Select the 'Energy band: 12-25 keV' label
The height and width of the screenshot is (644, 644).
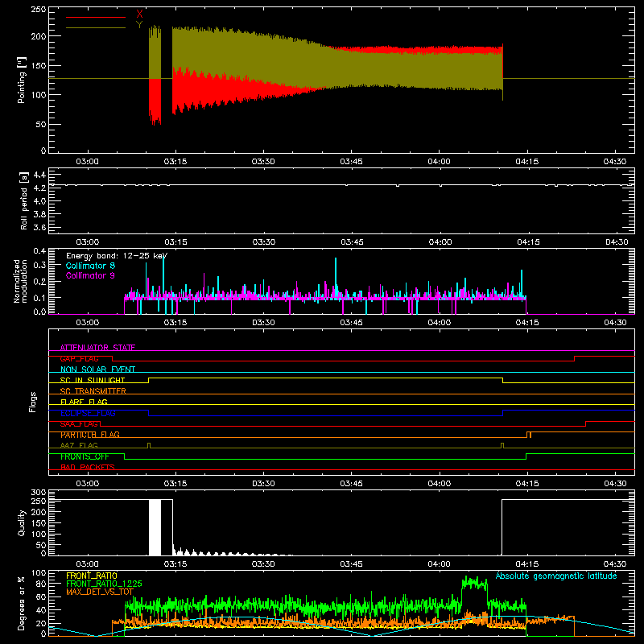[117, 256]
